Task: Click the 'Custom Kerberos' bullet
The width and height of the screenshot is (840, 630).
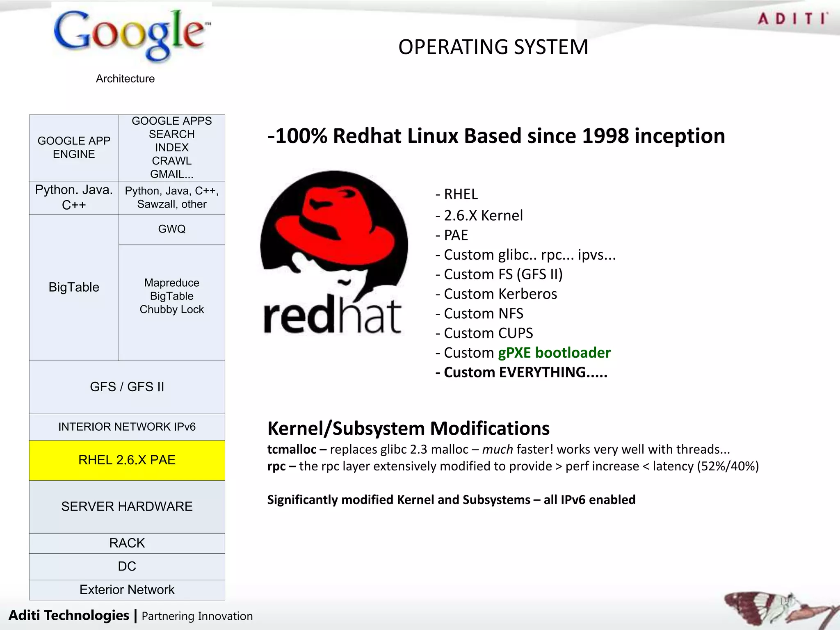Action: point(496,294)
